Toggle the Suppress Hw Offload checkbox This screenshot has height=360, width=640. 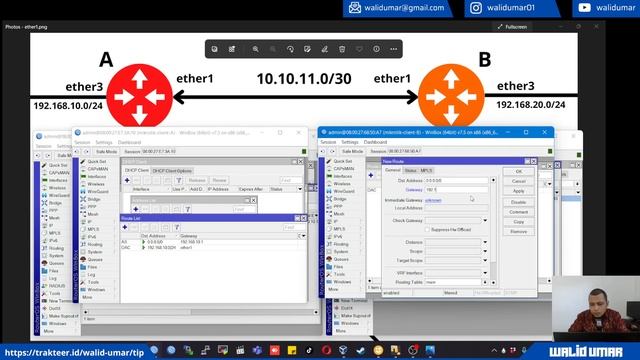pos(427,230)
